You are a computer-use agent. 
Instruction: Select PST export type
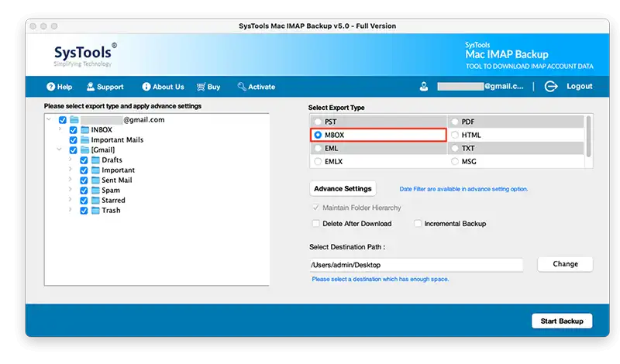tap(318, 122)
